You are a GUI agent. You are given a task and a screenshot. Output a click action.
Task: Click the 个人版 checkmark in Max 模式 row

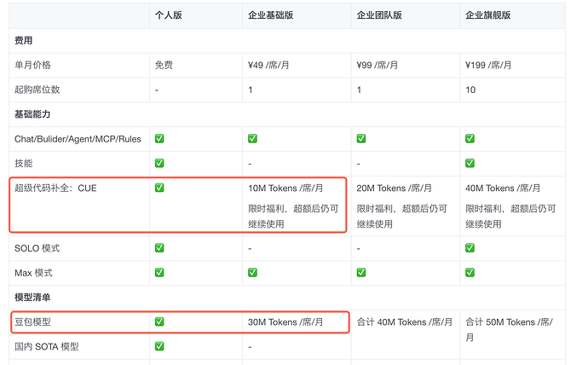pos(159,272)
